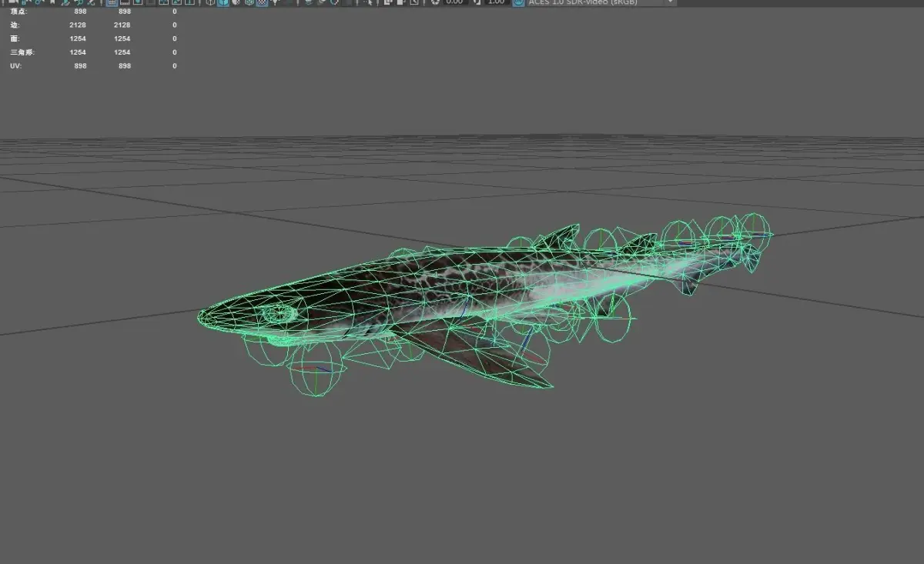Image resolution: width=924 pixels, height=564 pixels.
Task: Enable wireframe on shaded icon
Action: [249, 3]
